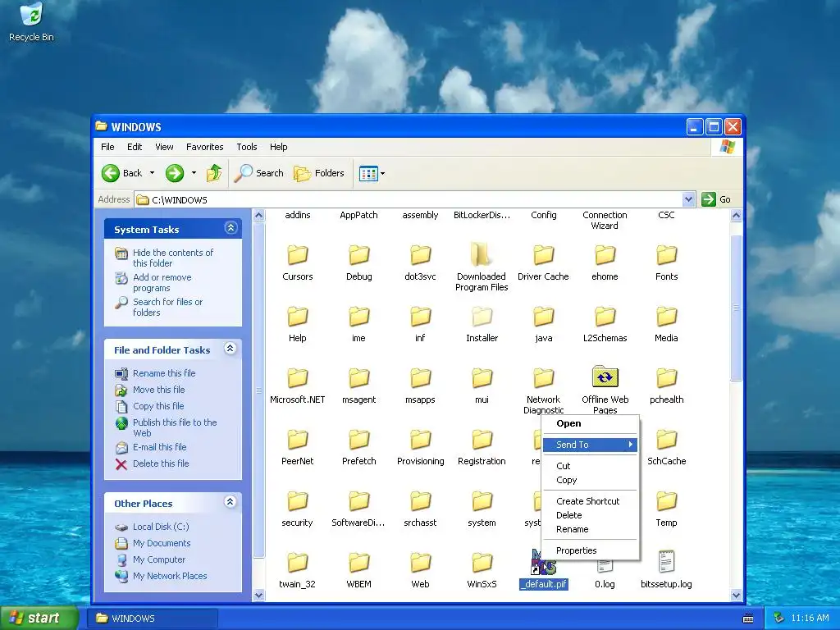Viewport: 840px width, 630px height.
Task: Open the Tools menu
Action: click(246, 147)
